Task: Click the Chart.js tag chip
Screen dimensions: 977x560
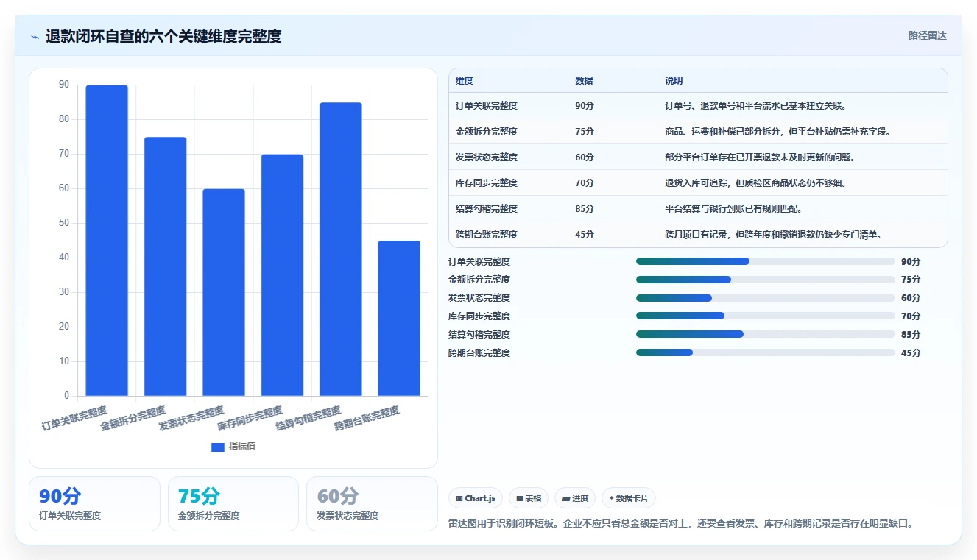Action: coord(476,498)
